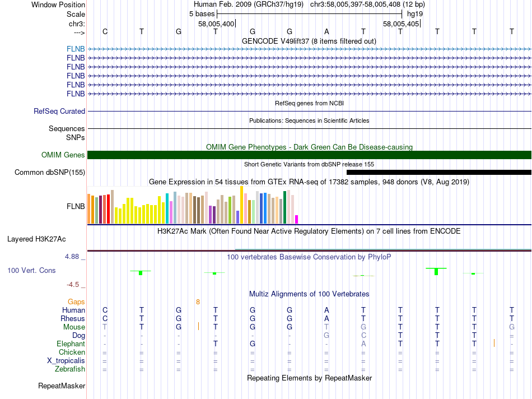532x399 pixels.
Task: Click the FLNB label beside GTEx bar chart
Action: [x=76, y=206]
